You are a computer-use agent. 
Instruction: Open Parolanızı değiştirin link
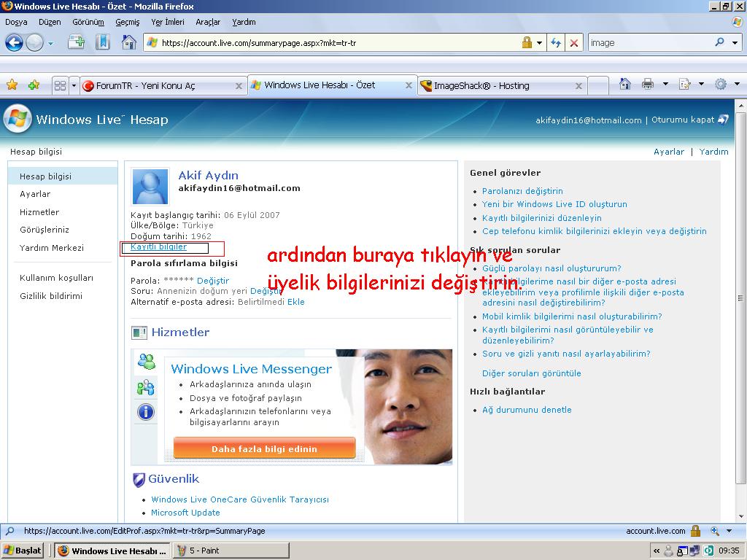click(x=522, y=191)
